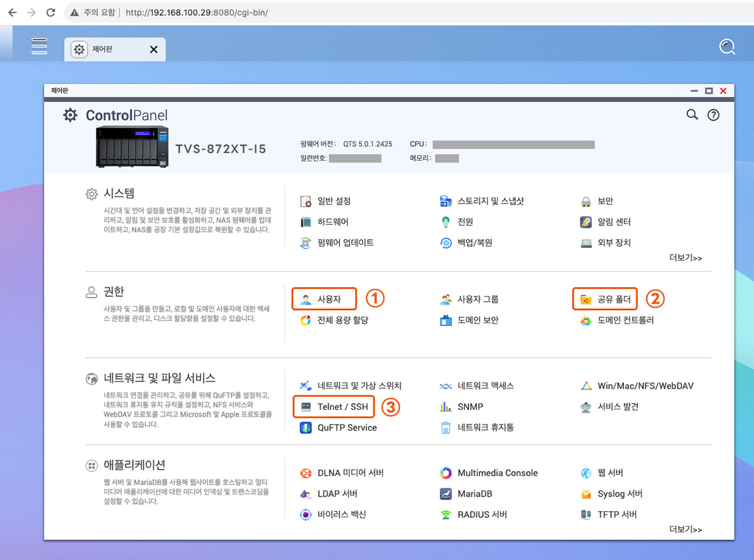
Task: Maximize the 제어판 window
Action: [x=709, y=91]
